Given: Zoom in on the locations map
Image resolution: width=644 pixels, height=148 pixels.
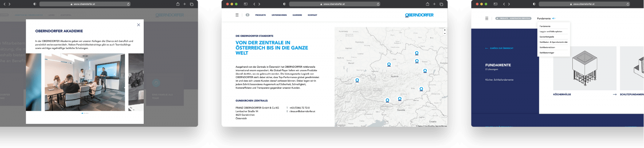Looking at the screenshot, I should (x=445, y=30).
